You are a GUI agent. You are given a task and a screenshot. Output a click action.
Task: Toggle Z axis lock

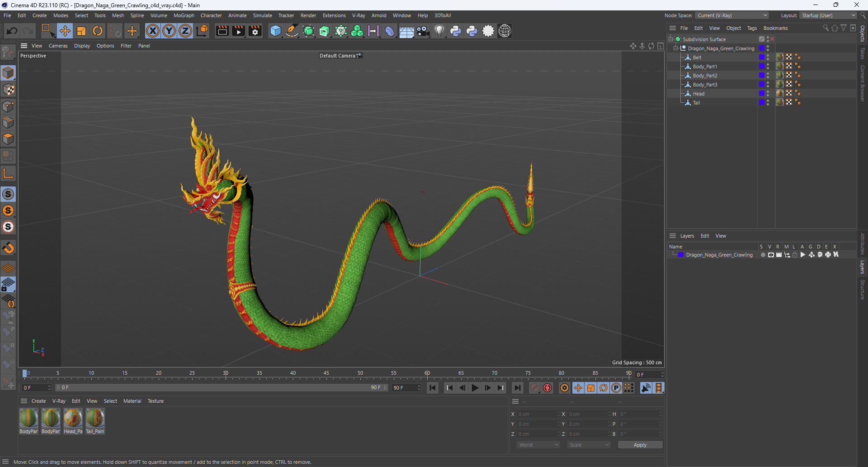[x=185, y=31]
